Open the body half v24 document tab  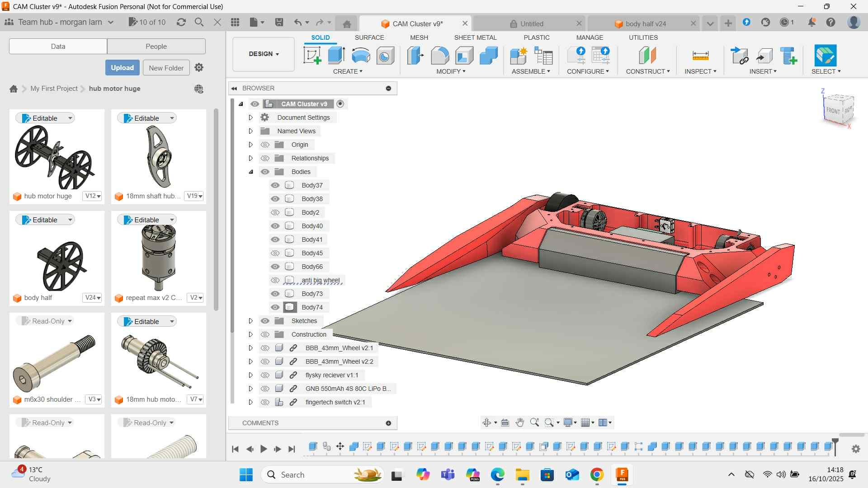point(645,23)
